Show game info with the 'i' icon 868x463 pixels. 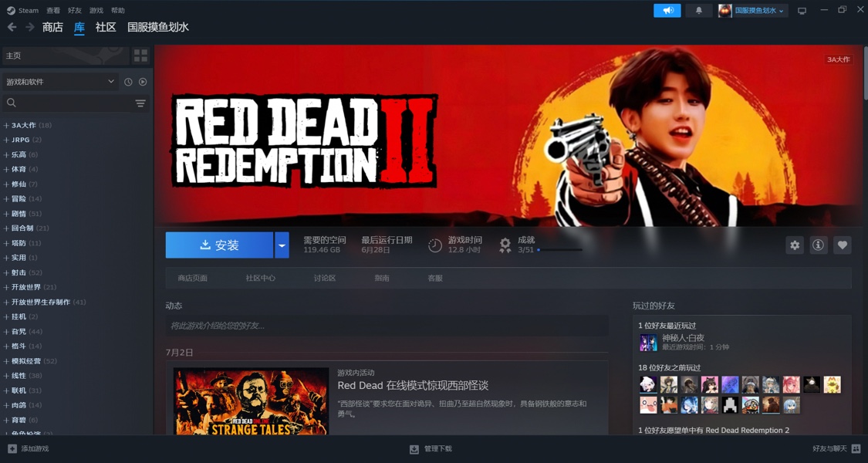[818, 245]
